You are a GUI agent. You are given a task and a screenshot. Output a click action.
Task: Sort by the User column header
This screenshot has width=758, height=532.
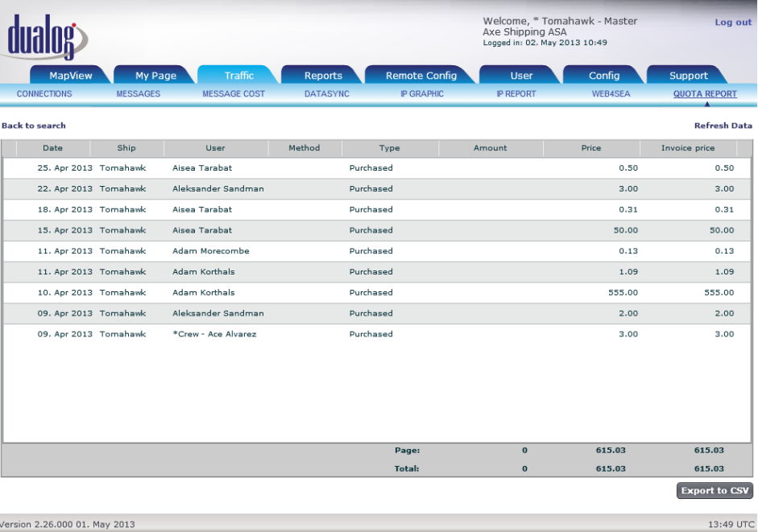click(x=216, y=148)
